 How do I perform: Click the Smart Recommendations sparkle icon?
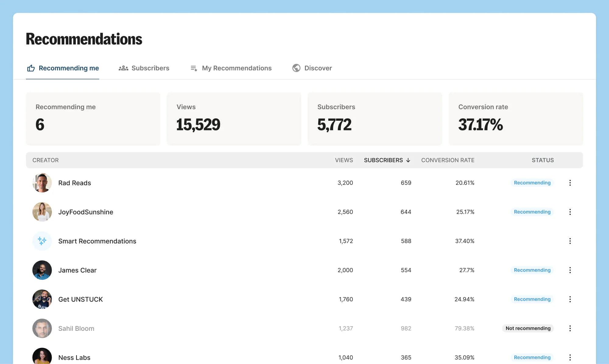pos(42,241)
